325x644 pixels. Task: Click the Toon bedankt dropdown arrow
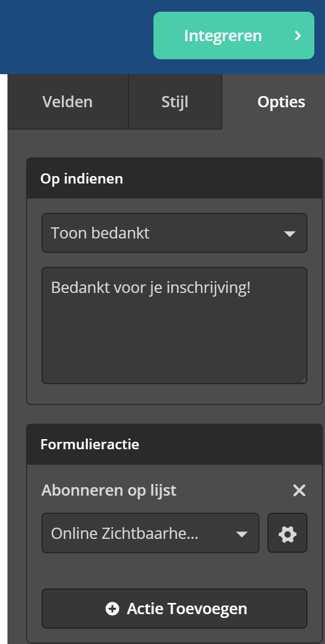coord(289,234)
